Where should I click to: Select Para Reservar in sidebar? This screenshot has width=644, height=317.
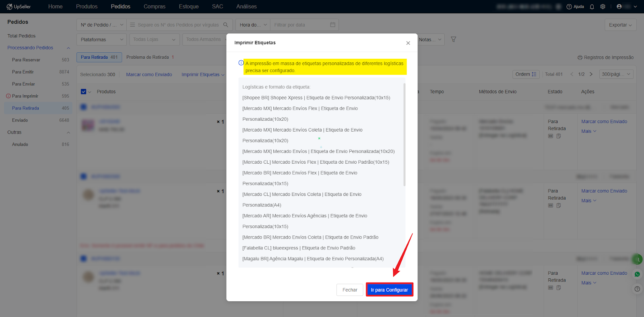38,60
